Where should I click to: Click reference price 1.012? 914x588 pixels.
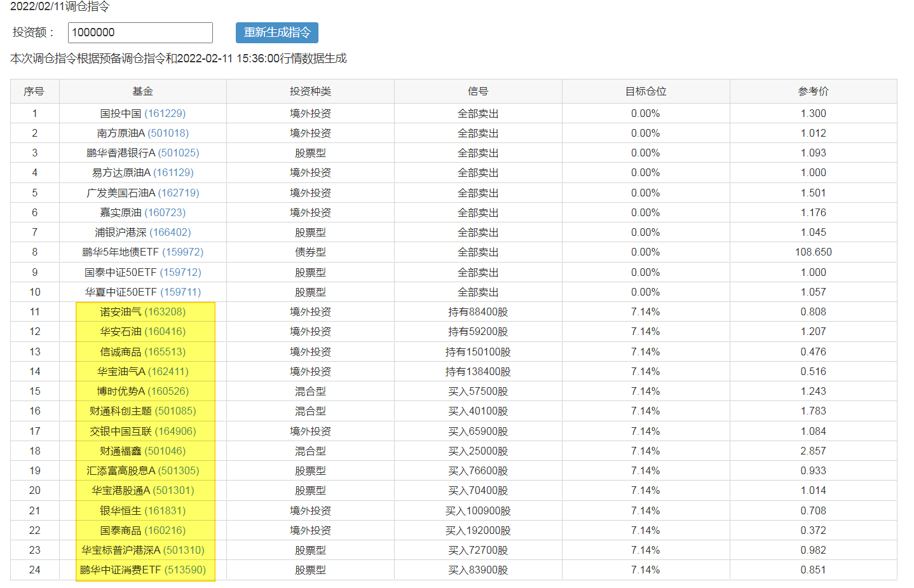click(814, 133)
